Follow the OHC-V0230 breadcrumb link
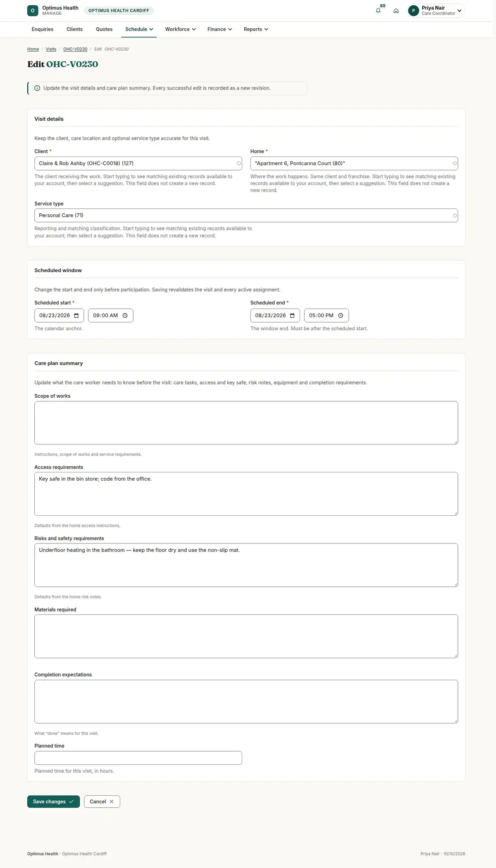Viewport: 496px width, 868px height. 75,49
